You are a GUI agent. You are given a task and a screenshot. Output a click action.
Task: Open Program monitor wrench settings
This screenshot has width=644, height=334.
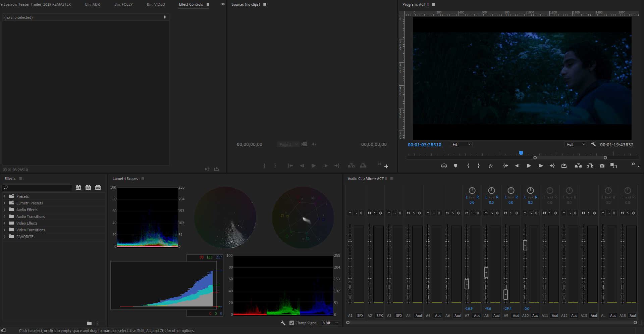(593, 144)
